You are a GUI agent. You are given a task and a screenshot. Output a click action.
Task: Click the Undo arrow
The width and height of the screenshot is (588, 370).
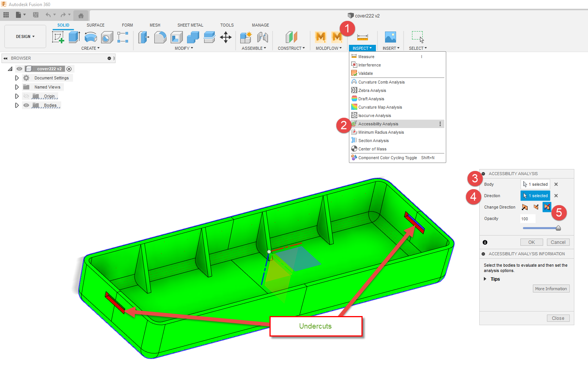(x=48, y=15)
